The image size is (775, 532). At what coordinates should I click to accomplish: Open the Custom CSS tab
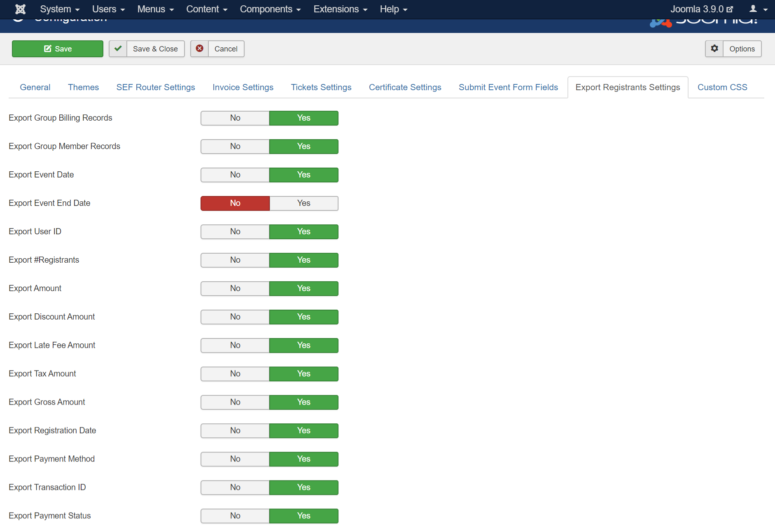coord(722,87)
